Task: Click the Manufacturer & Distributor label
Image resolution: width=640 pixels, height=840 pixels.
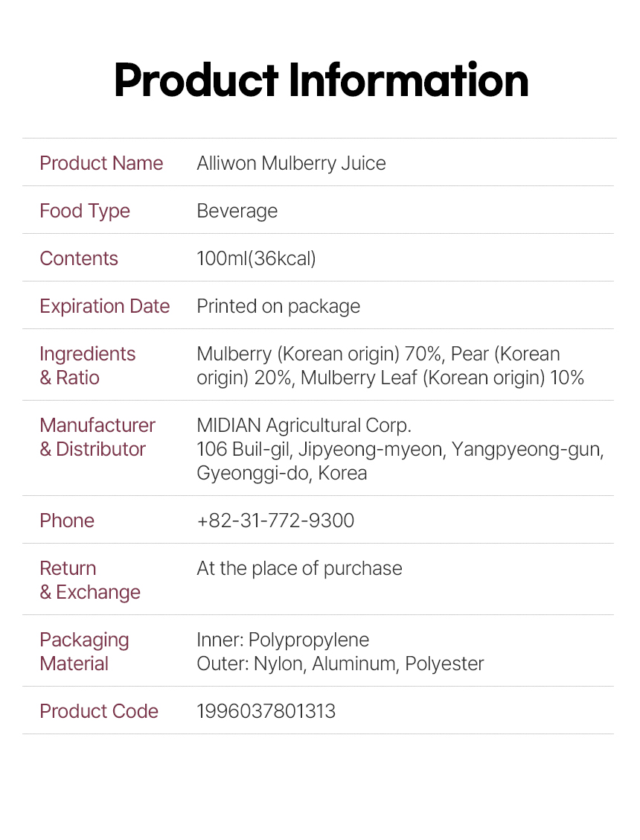Action: (x=97, y=437)
